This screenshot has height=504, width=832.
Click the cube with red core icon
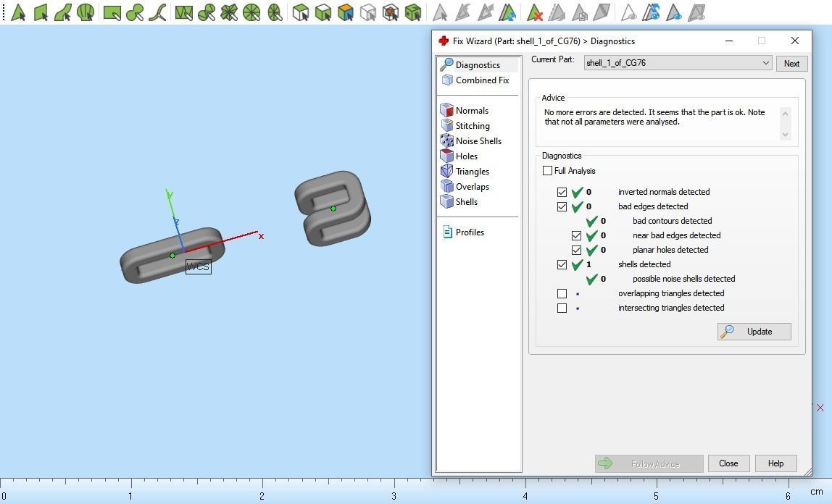pyautogui.click(x=390, y=12)
